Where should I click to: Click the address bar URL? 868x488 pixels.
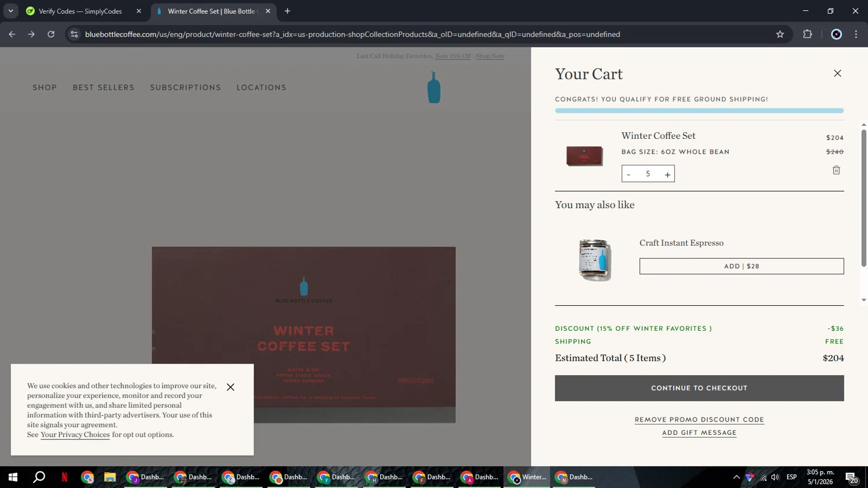coord(352,34)
